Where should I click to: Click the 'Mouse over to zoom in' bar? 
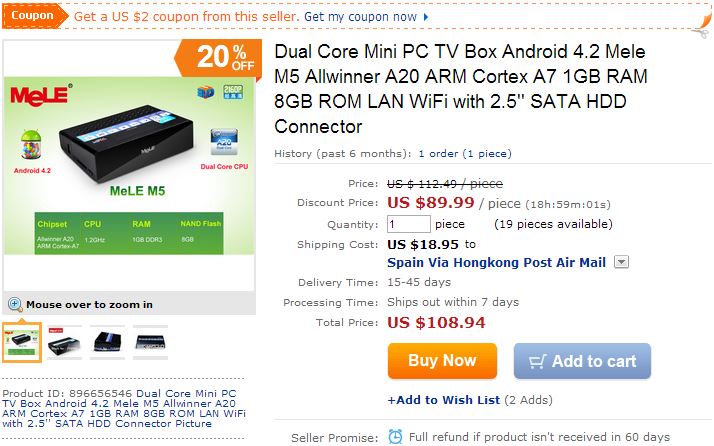coord(89,304)
